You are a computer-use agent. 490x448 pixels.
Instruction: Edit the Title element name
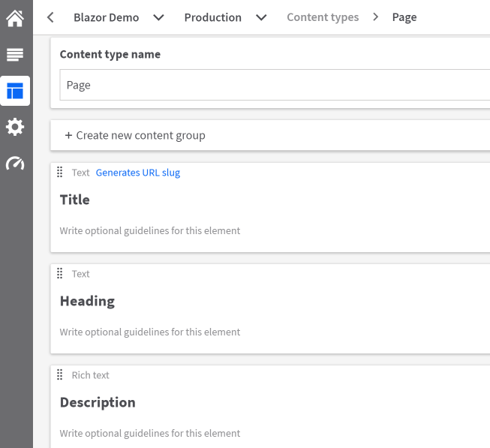pyautogui.click(x=75, y=200)
